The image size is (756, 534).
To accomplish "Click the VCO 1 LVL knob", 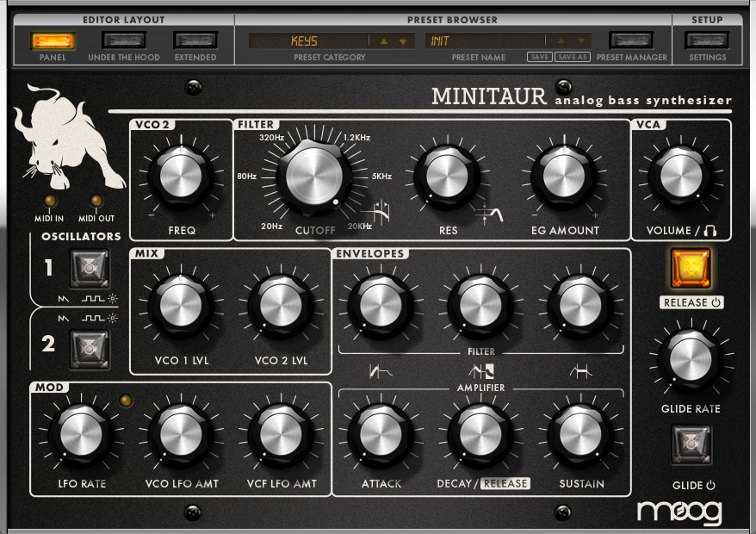I will (181, 306).
